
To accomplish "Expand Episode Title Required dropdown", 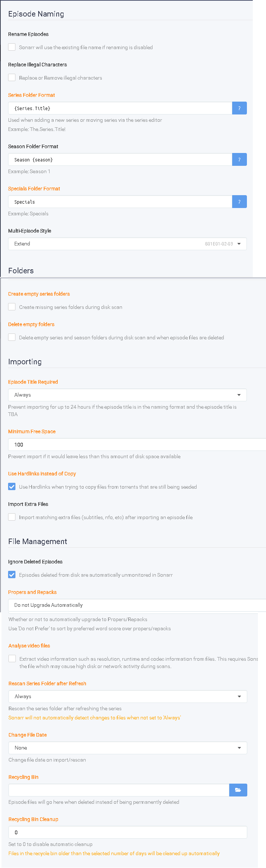I will [127, 395].
